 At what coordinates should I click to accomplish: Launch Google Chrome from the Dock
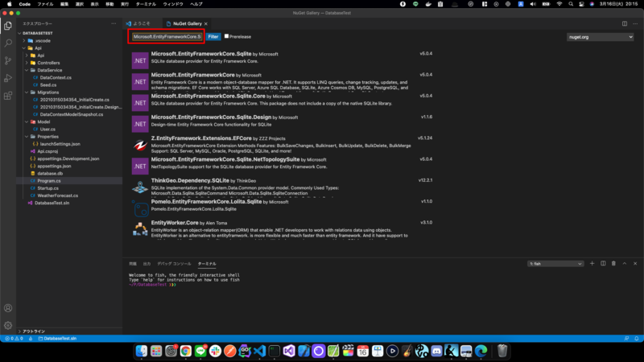coord(186,351)
